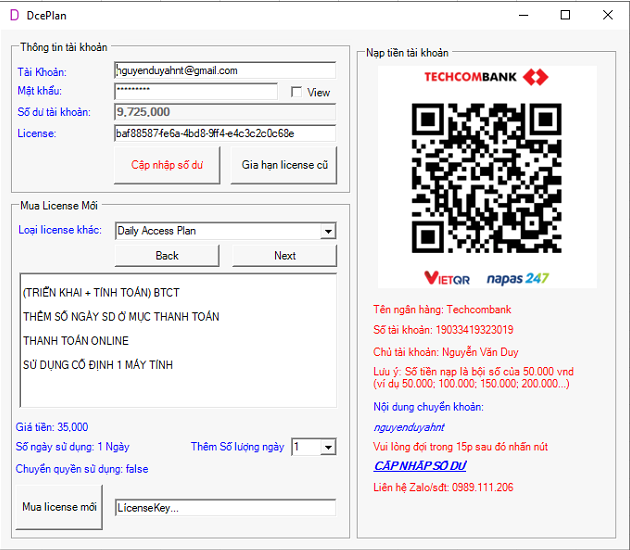
Task: Click the napas 247 logo
Action: (x=518, y=278)
